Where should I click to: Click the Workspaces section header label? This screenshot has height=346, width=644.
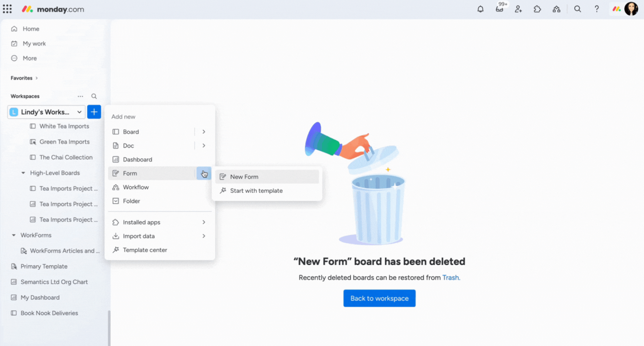(25, 96)
